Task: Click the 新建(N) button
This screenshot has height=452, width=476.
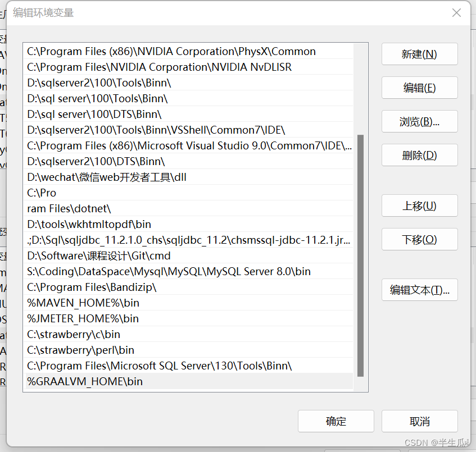Action: (x=420, y=54)
